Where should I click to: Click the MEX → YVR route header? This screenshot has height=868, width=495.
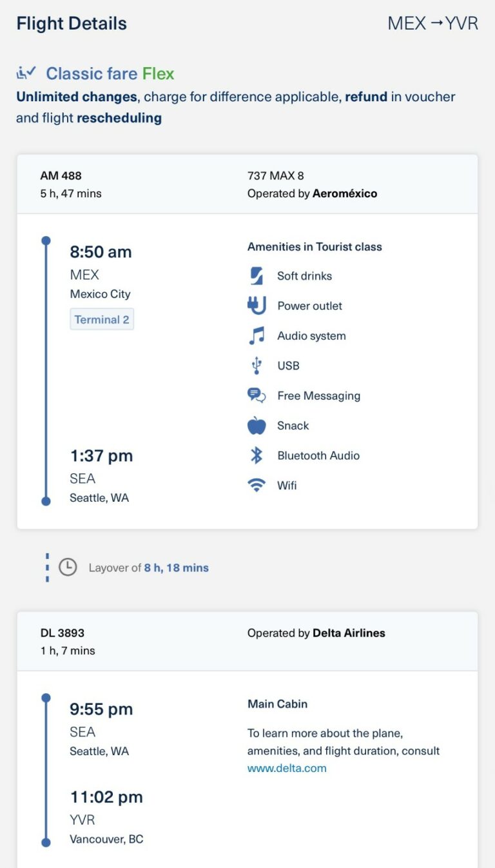click(433, 23)
